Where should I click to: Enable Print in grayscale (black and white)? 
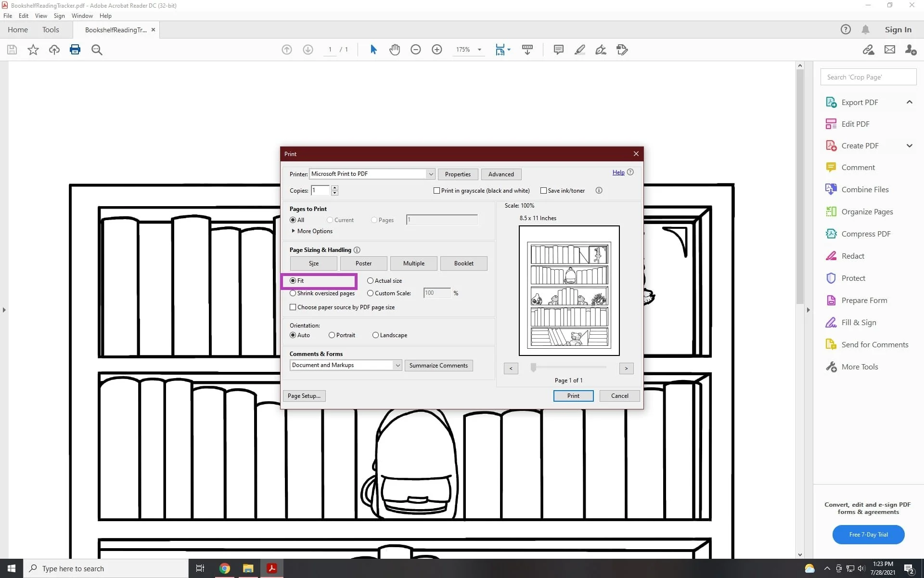[x=437, y=190]
